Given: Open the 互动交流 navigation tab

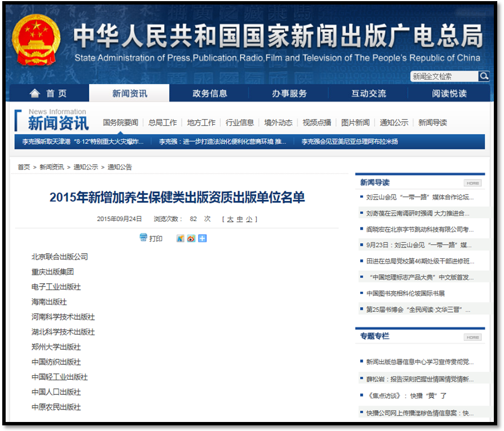Looking at the screenshot, I should pyautogui.click(x=369, y=94).
